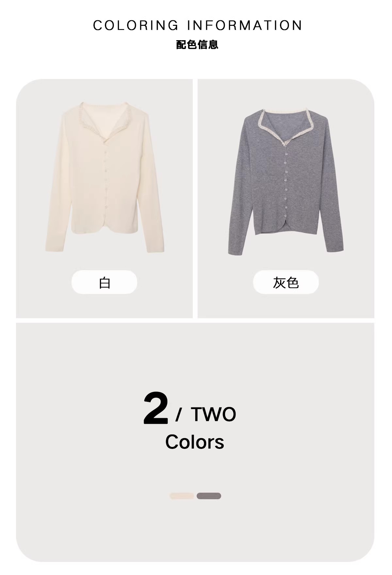Click the TWO text label

[213, 414]
